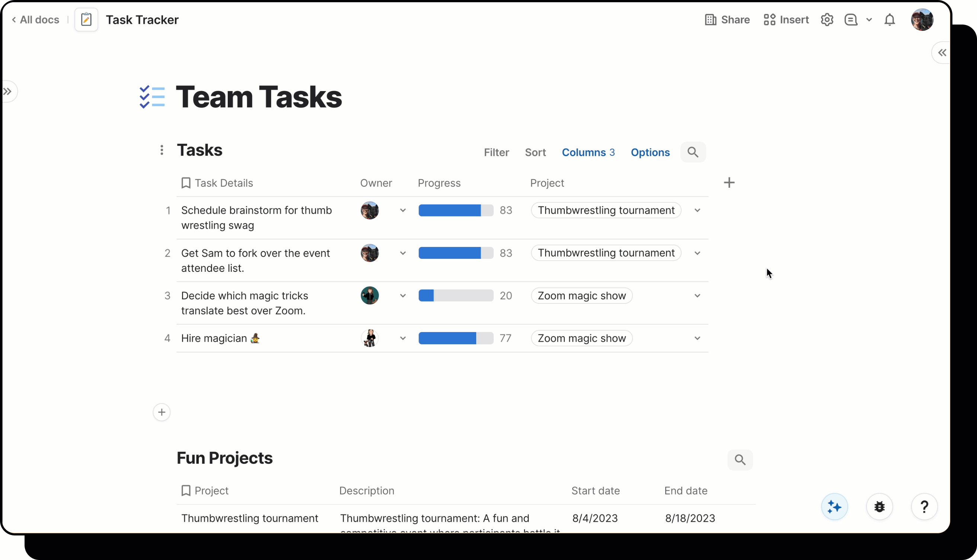Click the Share button
This screenshot has height=560, width=977.
point(727,20)
